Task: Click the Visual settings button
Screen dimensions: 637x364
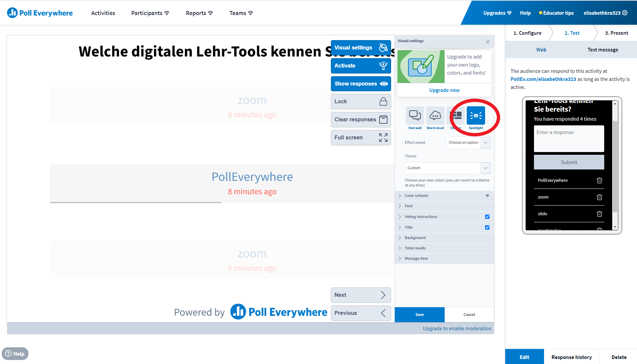Action: click(361, 47)
